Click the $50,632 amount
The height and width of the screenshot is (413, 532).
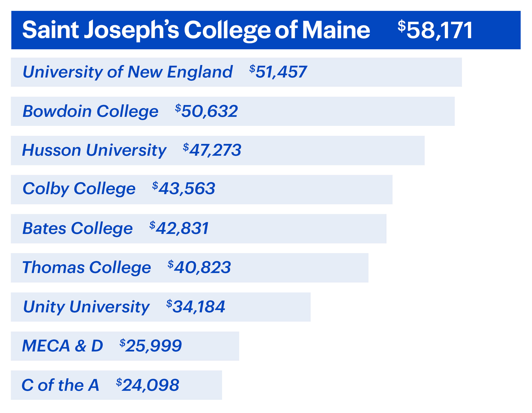pos(206,111)
